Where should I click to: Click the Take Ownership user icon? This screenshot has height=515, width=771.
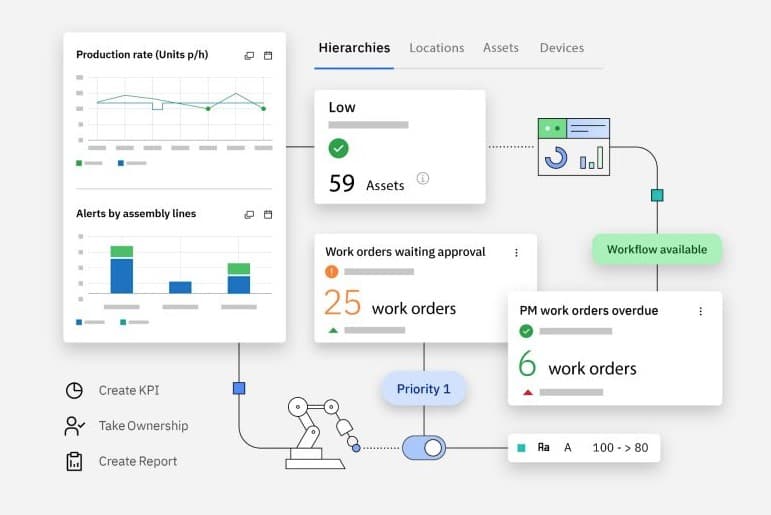click(74, 426)
